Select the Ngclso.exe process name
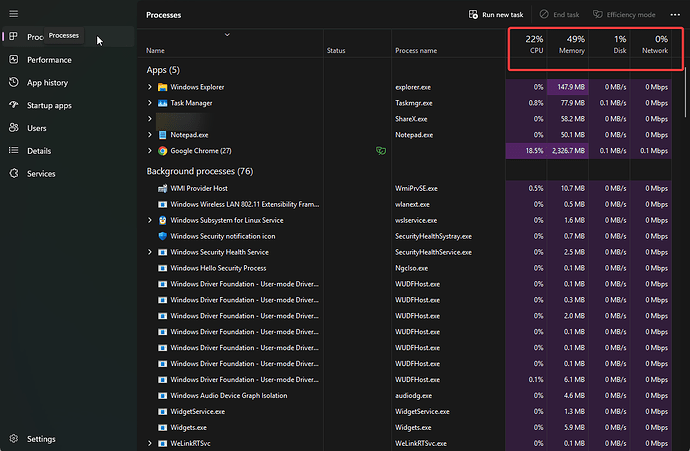Screen dimensions: 690x451 point(411,268)
